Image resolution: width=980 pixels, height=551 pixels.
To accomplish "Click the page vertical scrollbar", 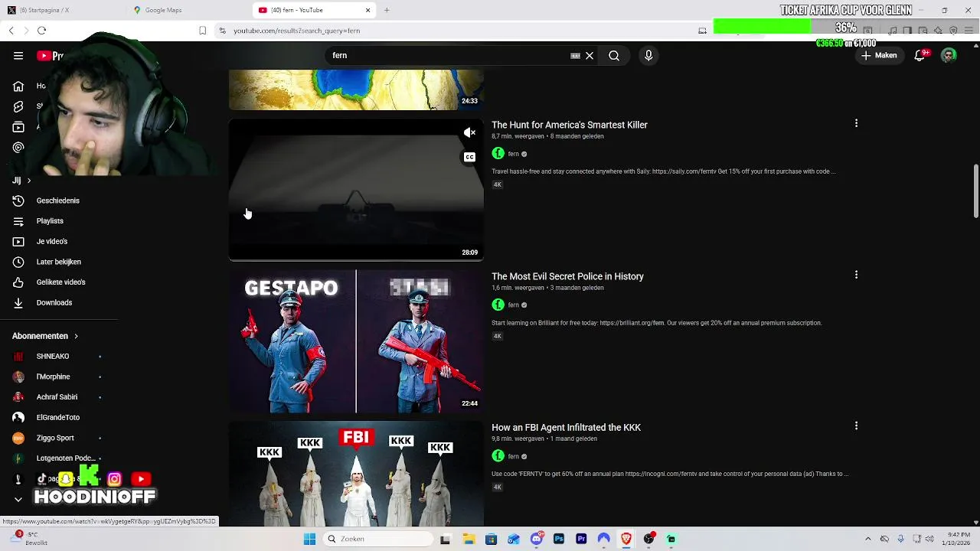I will pyautogui.click(x=975, y=191).
